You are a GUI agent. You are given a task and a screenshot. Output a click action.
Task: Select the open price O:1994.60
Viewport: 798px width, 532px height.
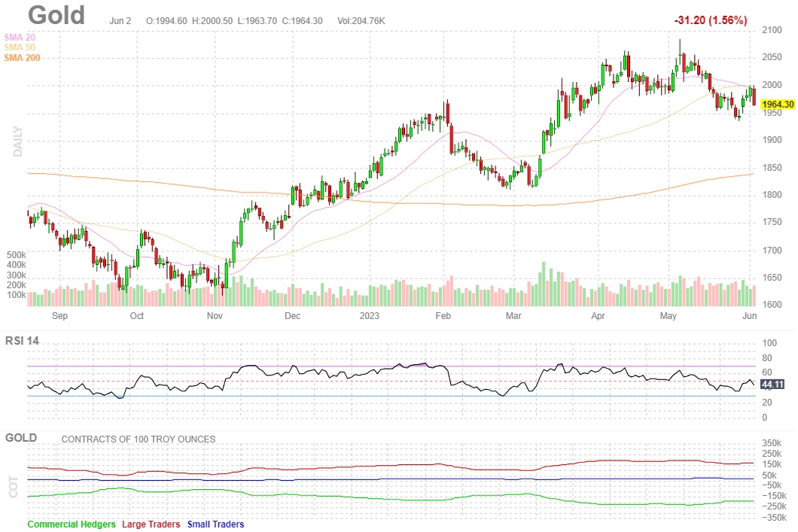166,21
